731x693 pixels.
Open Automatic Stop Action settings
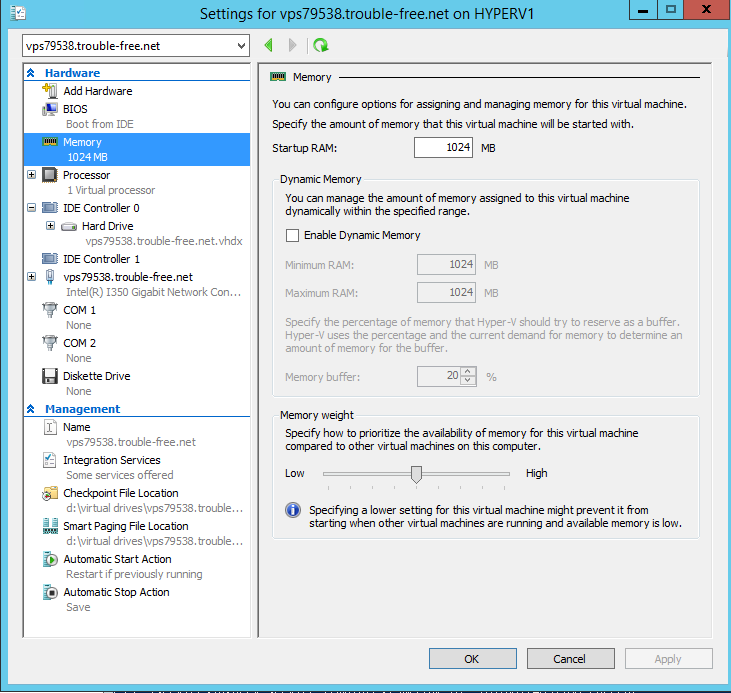pos(116,592)
